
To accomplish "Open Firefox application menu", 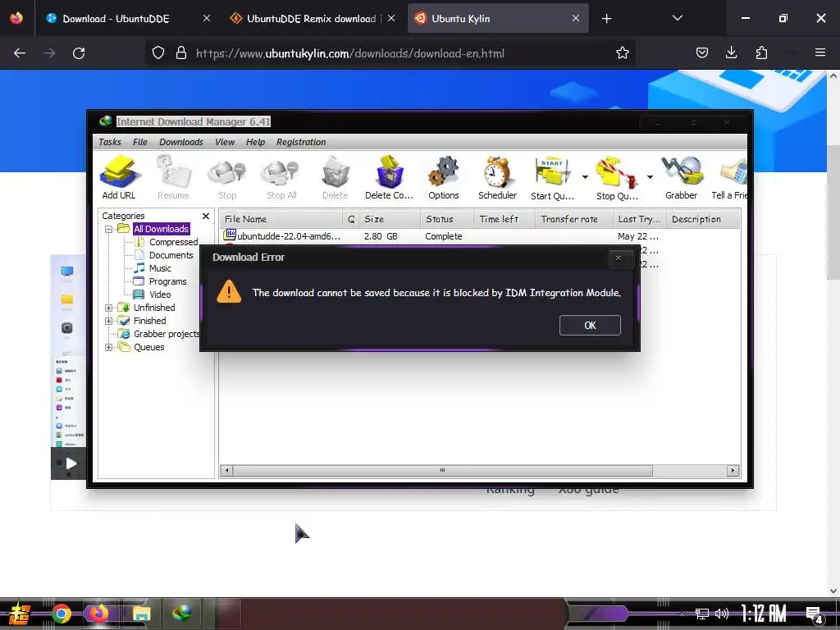I will tap(820, 52).
